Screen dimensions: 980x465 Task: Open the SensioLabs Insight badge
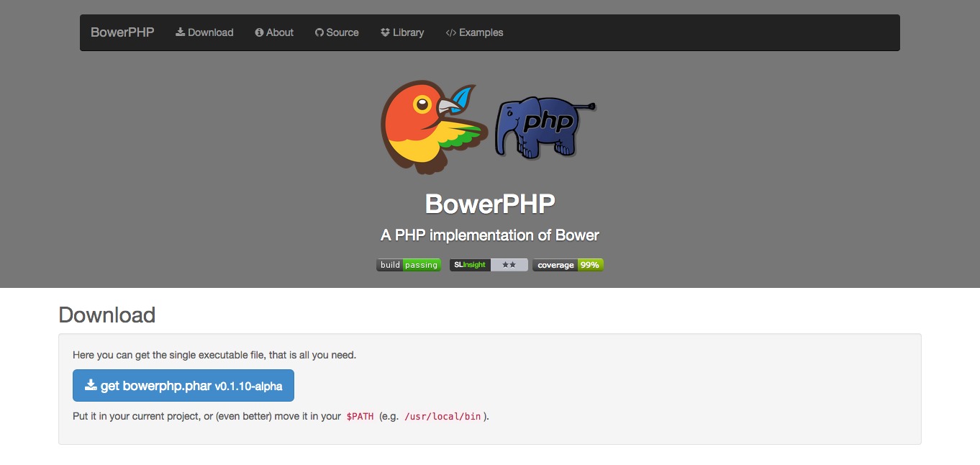point(489,265)
